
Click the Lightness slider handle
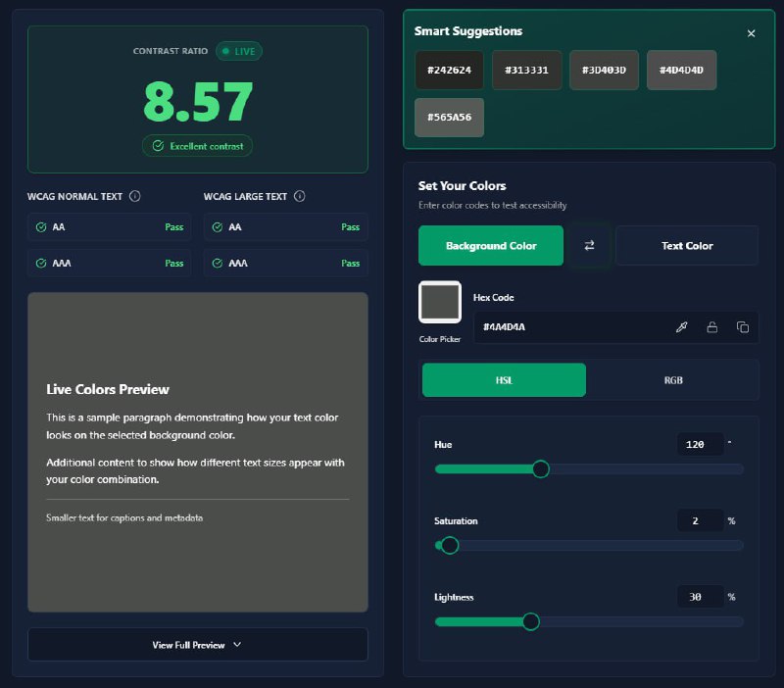pos(530,621)
